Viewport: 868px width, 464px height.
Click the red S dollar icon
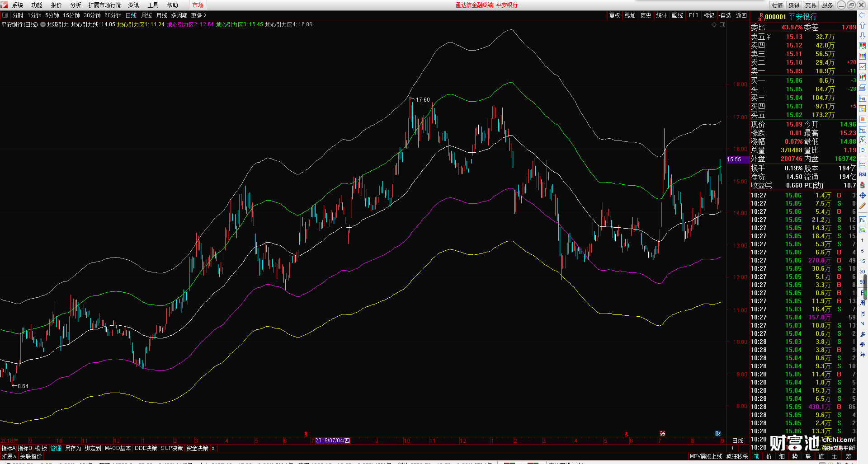[863, 185]
